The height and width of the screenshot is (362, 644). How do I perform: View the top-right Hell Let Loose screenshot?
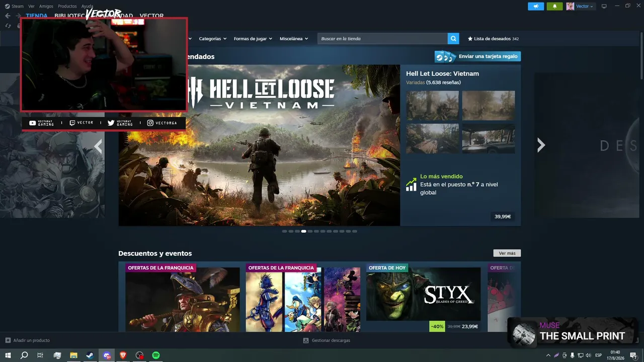tap(489, 106)
